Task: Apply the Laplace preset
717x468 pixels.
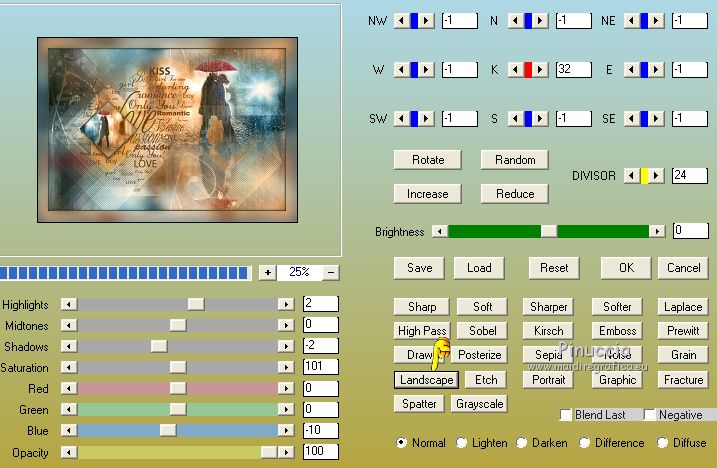Action: [x=683, y=307]
